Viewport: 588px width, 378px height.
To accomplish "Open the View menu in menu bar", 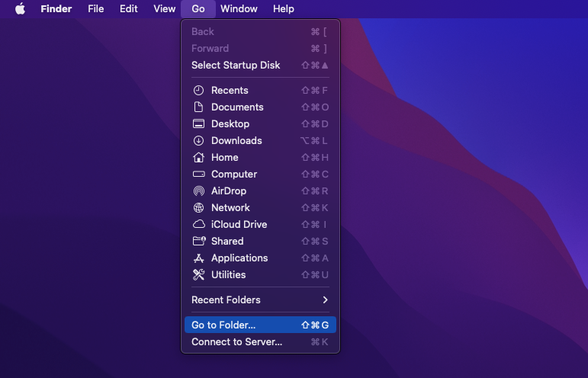I will click(164, 9).
